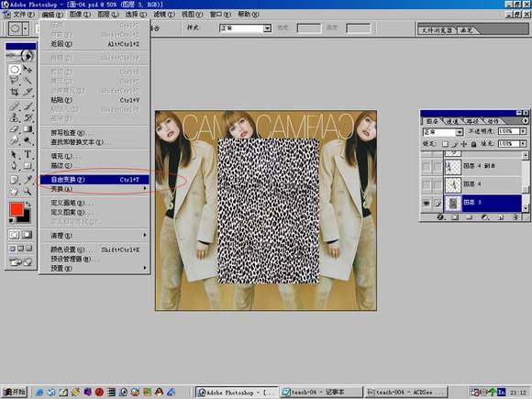
Task: Click swap foreground/background colors arrow
Action: (28, 205)
